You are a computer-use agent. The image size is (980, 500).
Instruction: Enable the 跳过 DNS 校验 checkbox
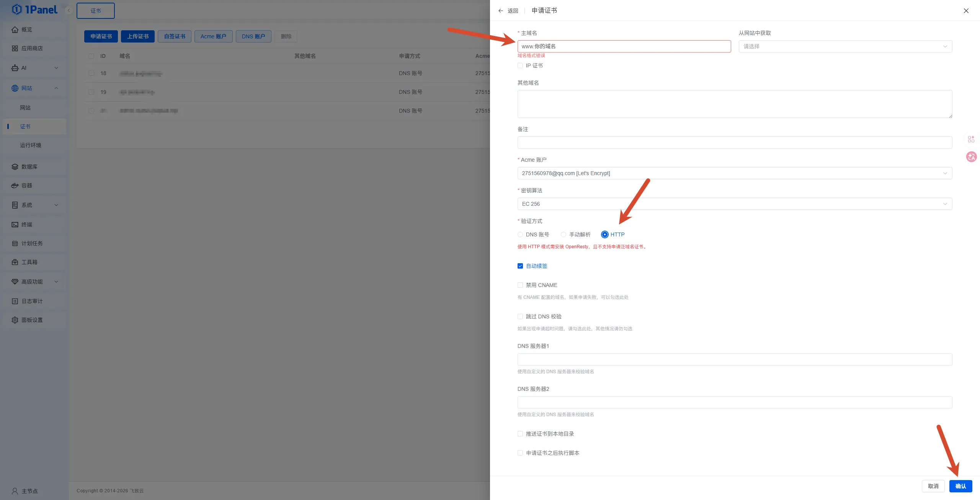pyautogui.click(x=520, y=316)
